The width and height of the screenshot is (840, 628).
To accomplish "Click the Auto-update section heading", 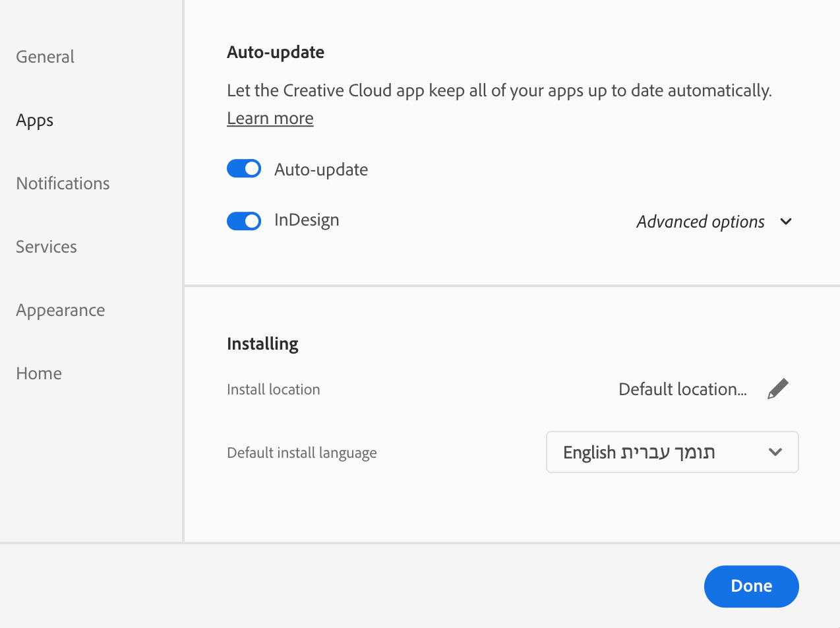I will pyautogui.click(x=275, y=51).
